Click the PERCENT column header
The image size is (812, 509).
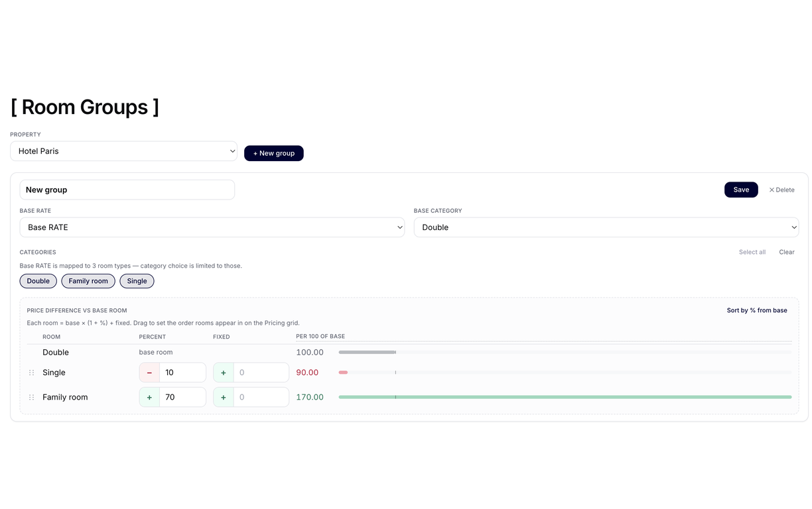pos(153,337)
